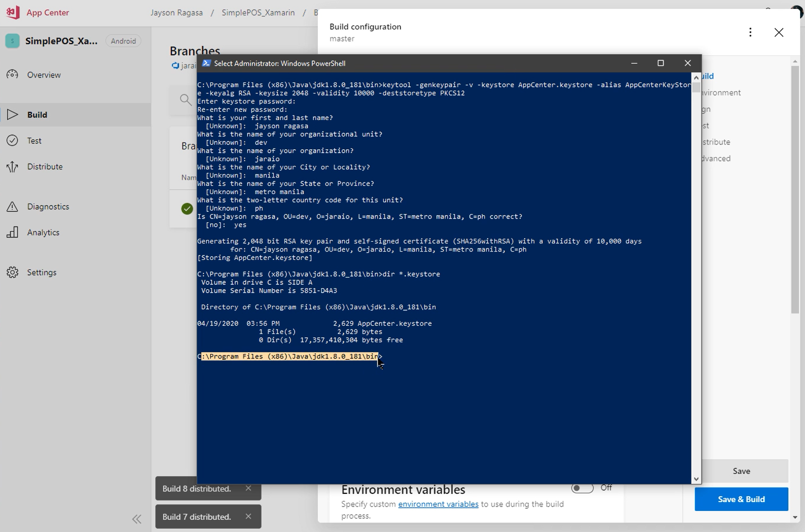Click PowerShell scrollbar up arrow

pyautogui.click(x=696, y=77)
